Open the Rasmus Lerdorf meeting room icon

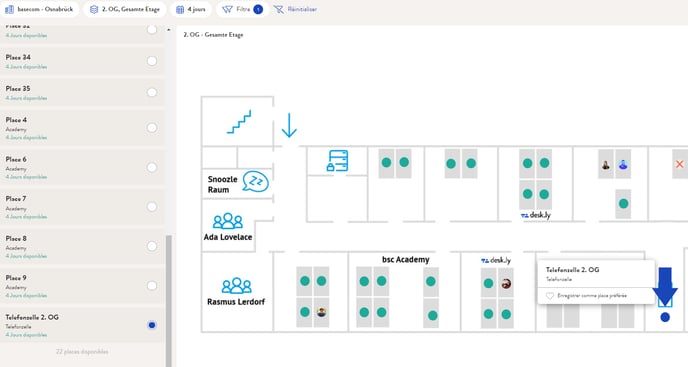pos(236,285)
